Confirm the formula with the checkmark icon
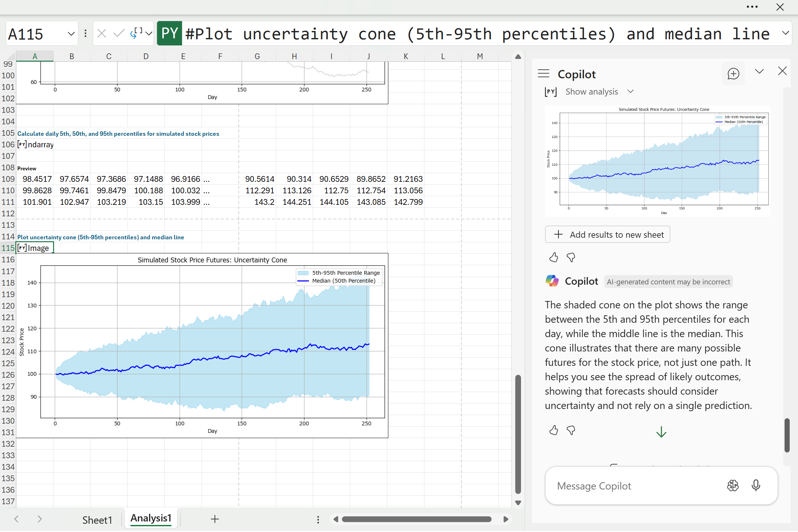Viewport: 798px width, 532px height. point(118,33)
